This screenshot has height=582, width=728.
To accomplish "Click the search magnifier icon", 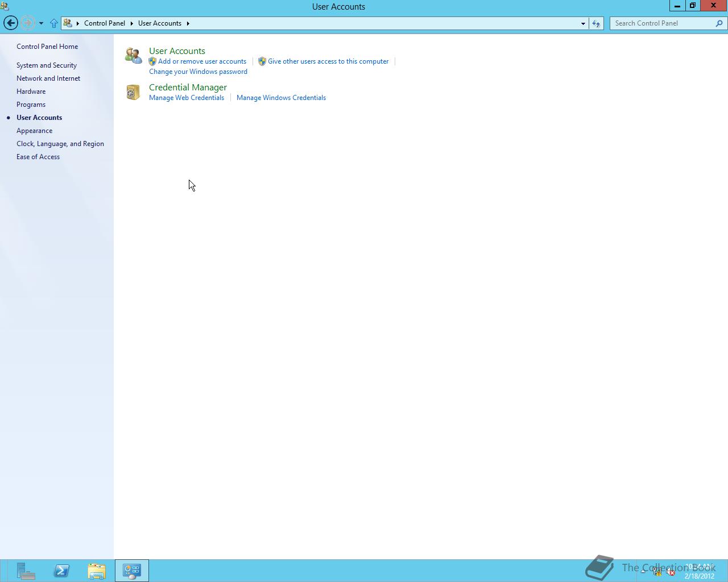I will pyautogui.click(x=719, y=23).
